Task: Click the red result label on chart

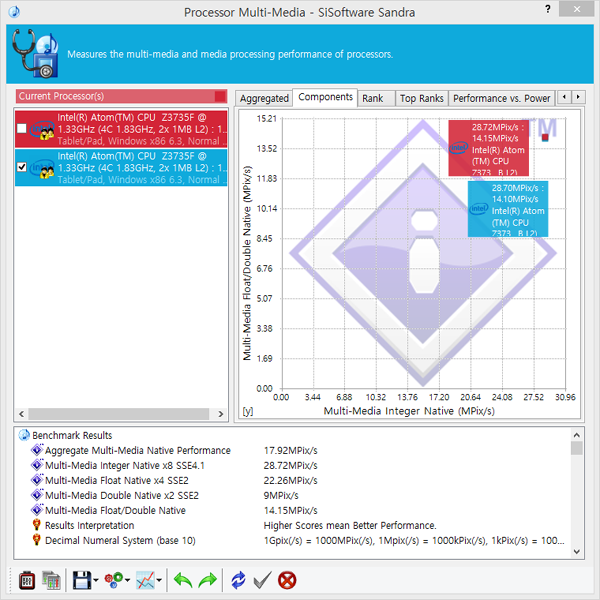Action: click(x=489, y=148)
